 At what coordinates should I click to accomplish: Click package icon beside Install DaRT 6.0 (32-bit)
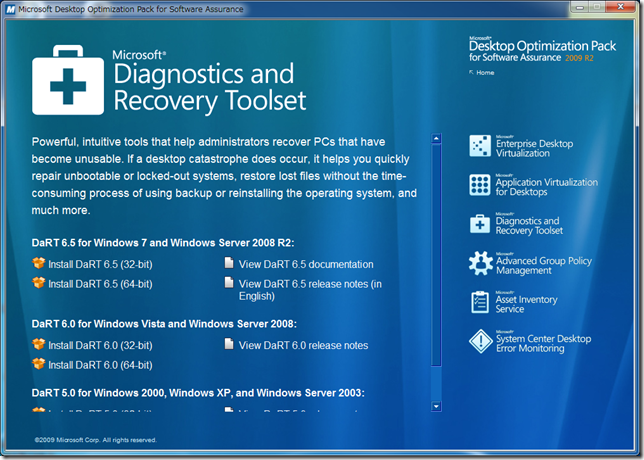(39, 344)
